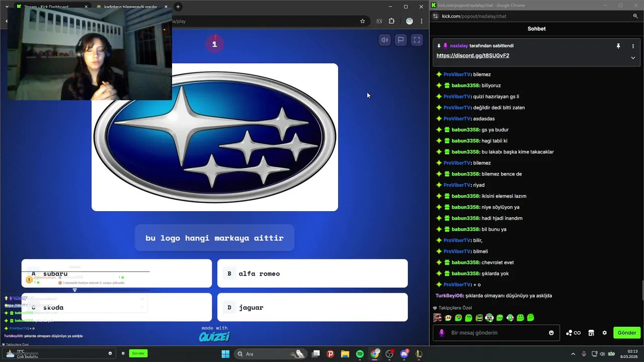Choose answer B alfa romeo
The image size is (644, 362).
tap(312, 274)
